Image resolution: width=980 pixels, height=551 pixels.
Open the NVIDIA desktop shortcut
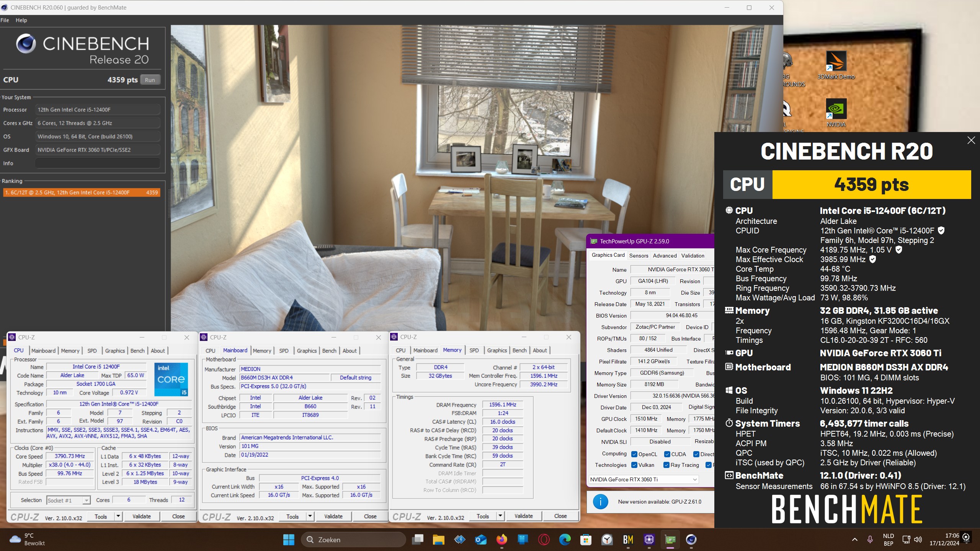click(836, 113)
